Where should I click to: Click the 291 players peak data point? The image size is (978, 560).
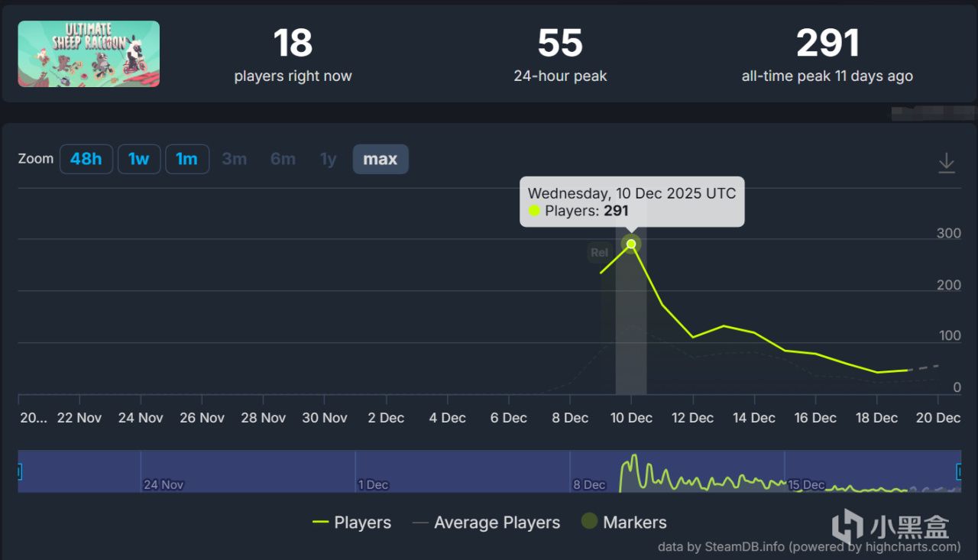(x=631, y=244)
